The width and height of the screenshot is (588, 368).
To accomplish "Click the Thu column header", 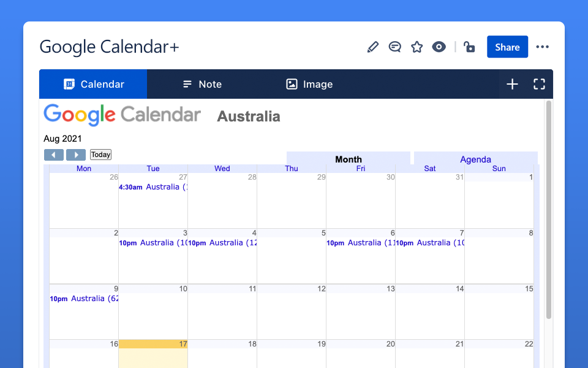I will click(292, 169).
